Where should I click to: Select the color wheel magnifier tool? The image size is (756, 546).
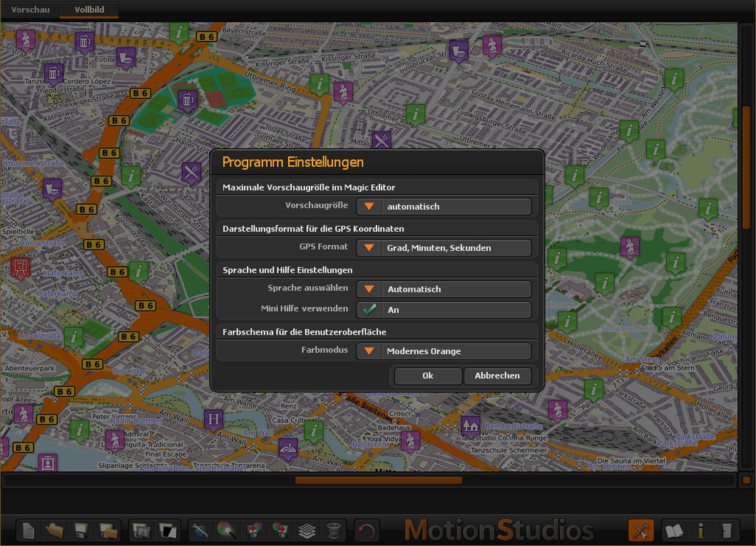click(x=228, y=531)
